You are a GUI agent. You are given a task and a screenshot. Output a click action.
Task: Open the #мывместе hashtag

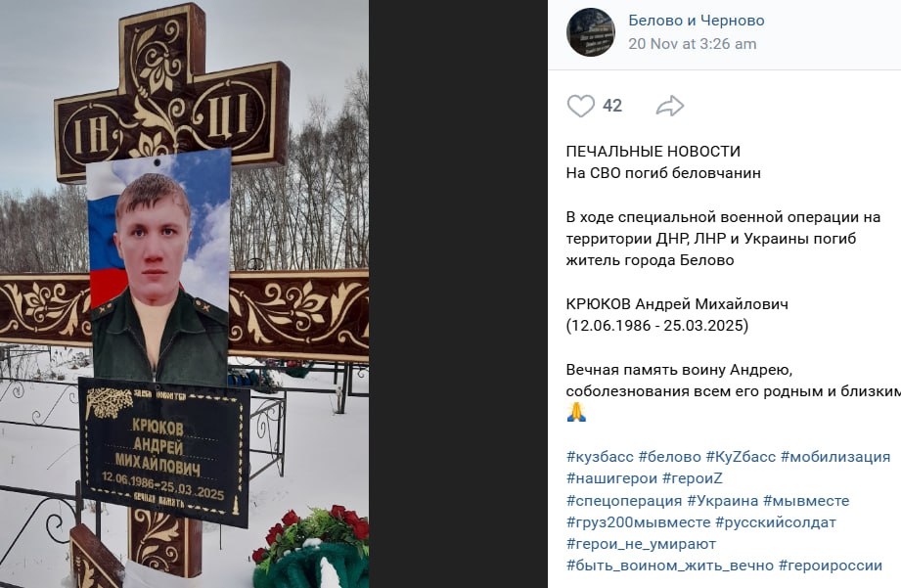pyautogui.click(x=806, y=501)
